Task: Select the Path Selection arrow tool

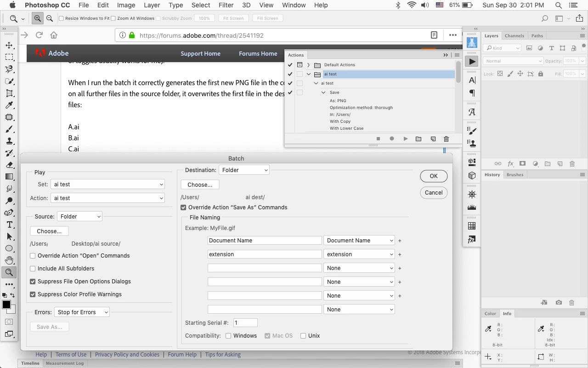Action: pyautogui.click(x=9, y=236)
